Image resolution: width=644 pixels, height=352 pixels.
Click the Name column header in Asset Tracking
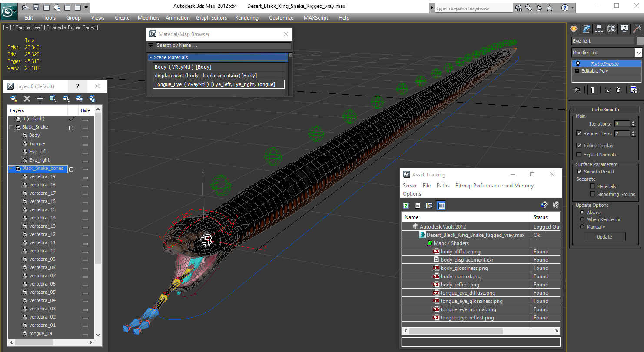pyautogui.click(x=466, y=217)
